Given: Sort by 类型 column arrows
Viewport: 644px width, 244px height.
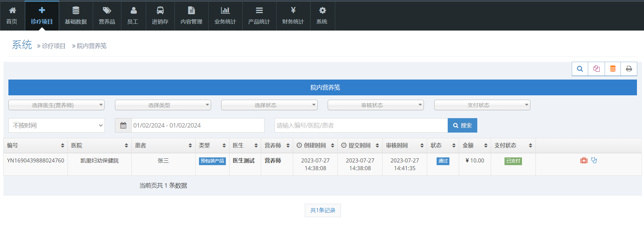Looking at the screenshot, I should pos(224,145).
